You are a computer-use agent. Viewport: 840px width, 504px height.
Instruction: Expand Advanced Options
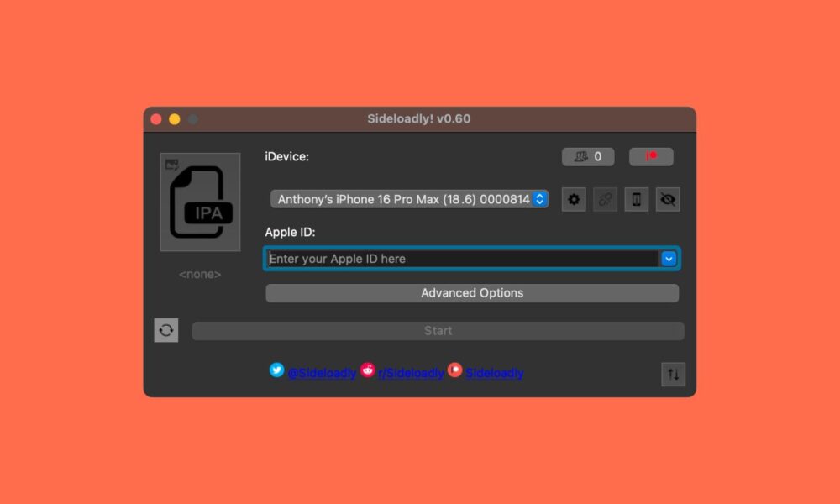472,293
